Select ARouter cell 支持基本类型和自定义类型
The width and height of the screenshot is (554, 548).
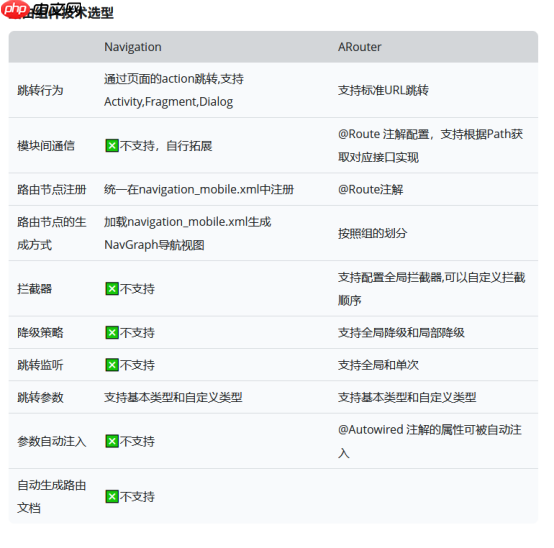(407, 397)
